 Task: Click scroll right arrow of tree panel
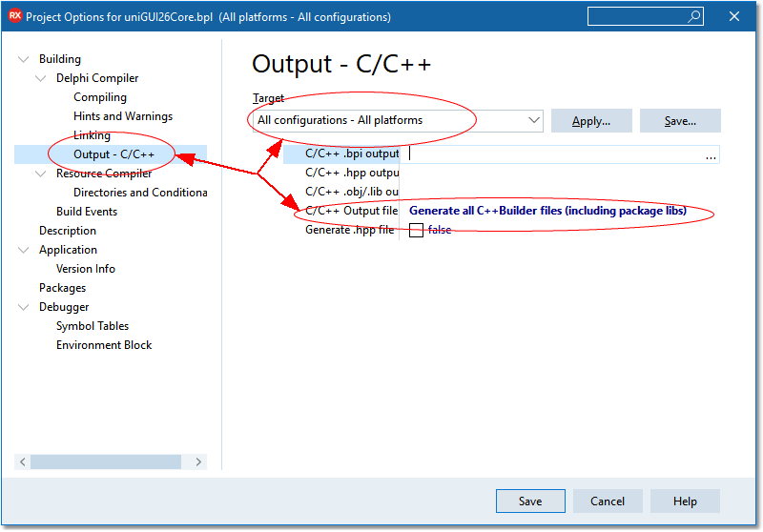pos(198,461)
